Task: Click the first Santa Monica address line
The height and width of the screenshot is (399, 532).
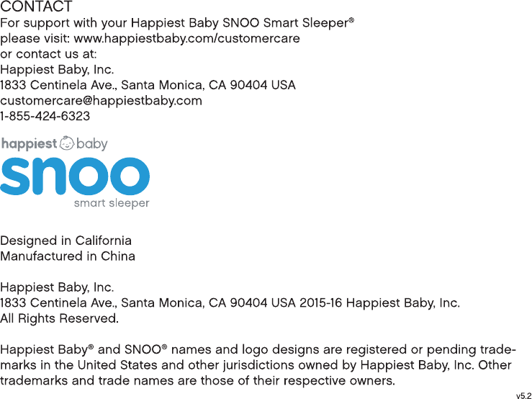Action: (148, 85)
